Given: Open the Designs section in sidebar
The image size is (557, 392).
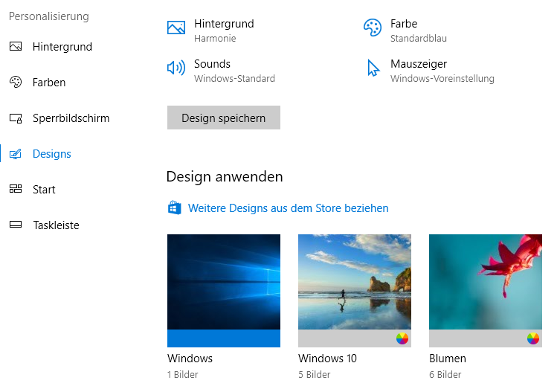Looking at the screenshot, I should [x=52, y=154].
